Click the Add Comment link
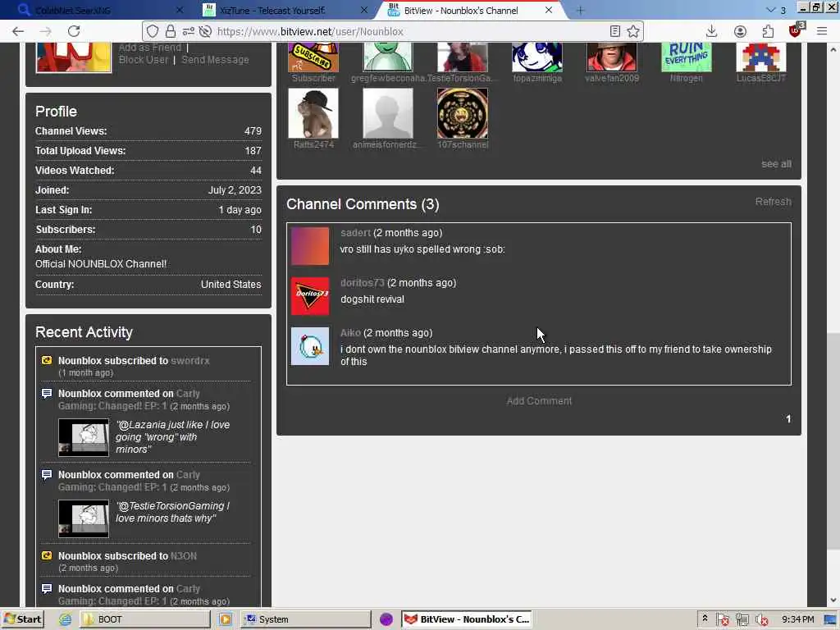This screenshot has width=840, height=630. 539,400
